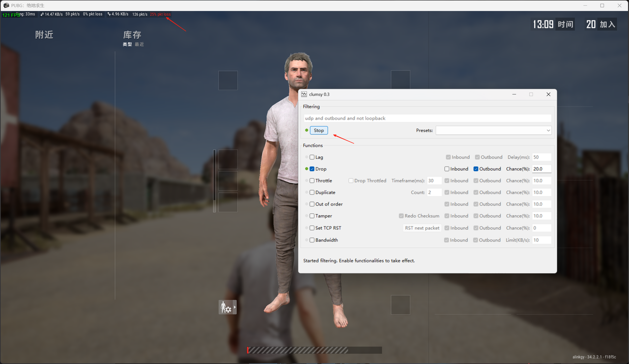Click the boost progress bar at bottom
629x364 pixels.
(x=314, y=350)
